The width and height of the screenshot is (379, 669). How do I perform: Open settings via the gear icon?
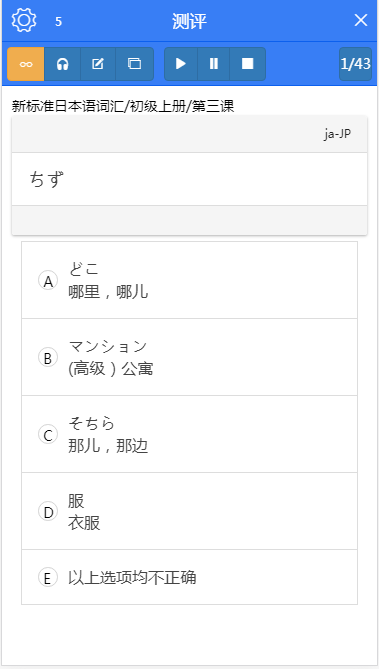click(24, 20)
